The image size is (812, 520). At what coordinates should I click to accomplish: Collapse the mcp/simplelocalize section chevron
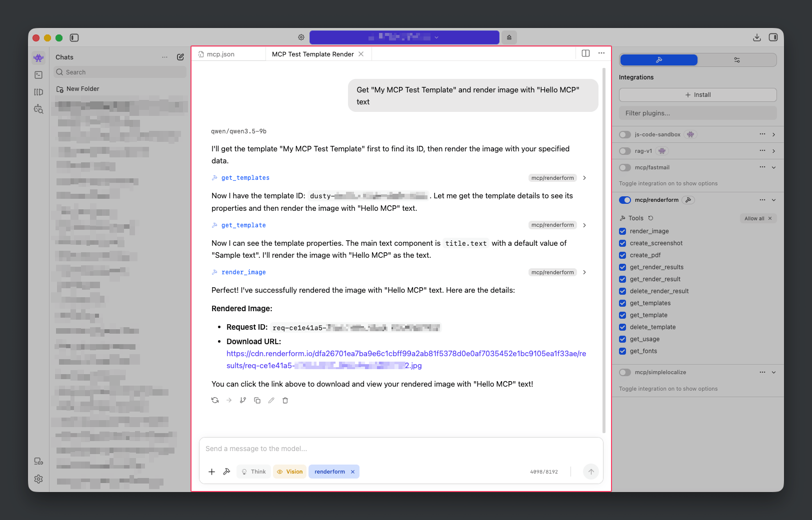[x=774, y=372]
